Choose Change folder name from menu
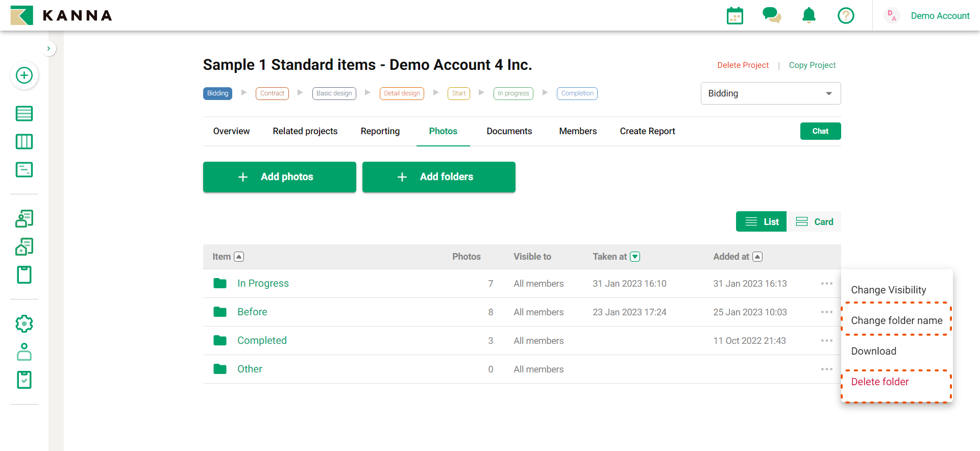980x451 pixels. (896, 320)
